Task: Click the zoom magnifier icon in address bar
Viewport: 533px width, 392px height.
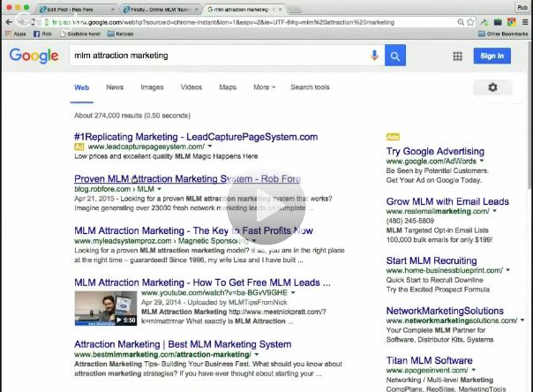Action: tap(461, 22)
